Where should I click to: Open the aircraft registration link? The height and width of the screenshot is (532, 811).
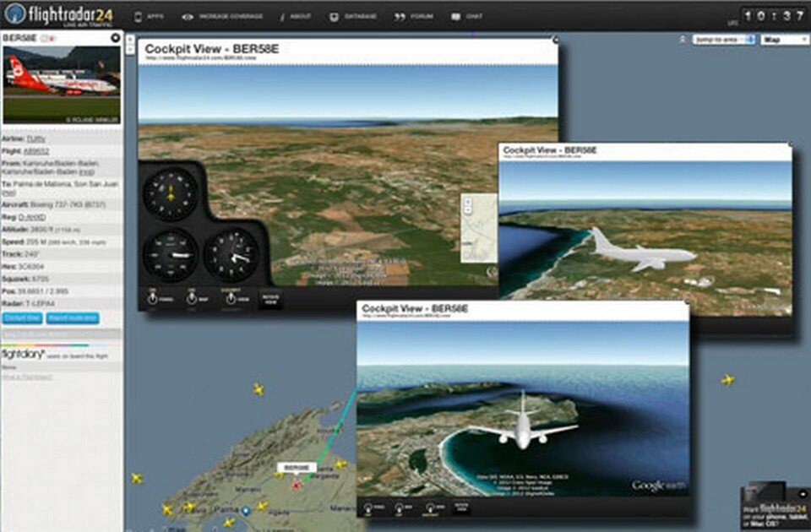tap(32, 217)
